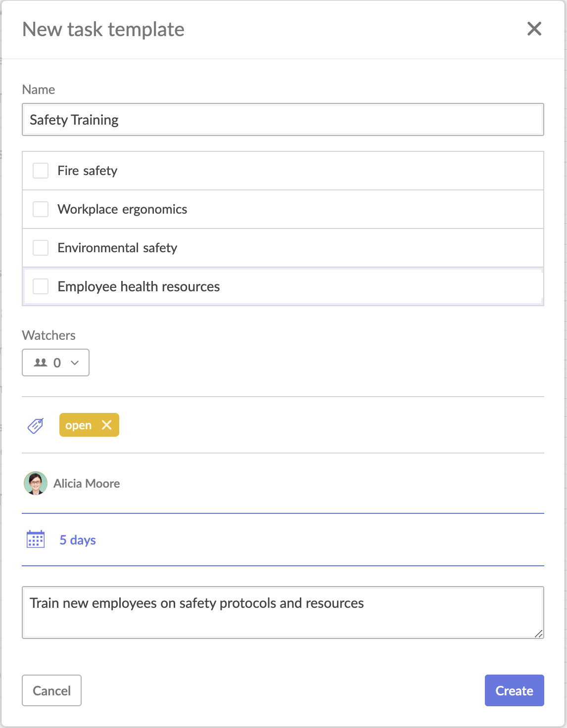
Task: Click the calendar due date icon
Action: tap(35, 539)
